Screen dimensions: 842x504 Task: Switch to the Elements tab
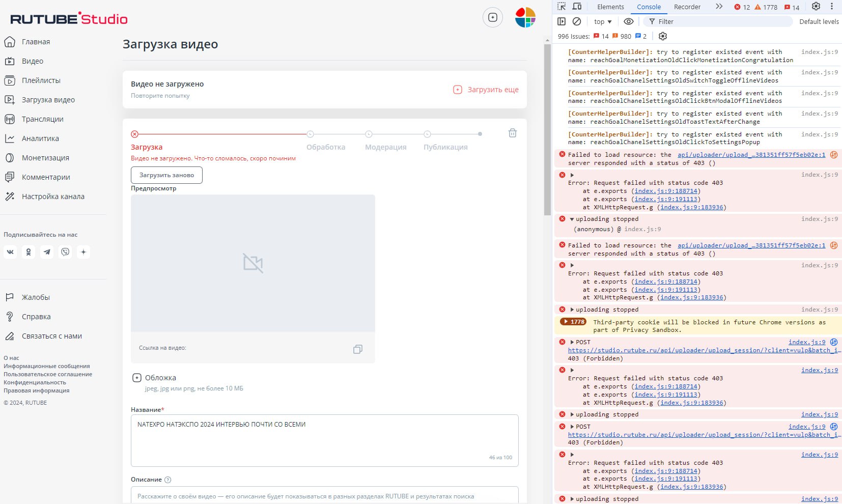point(610,7)
